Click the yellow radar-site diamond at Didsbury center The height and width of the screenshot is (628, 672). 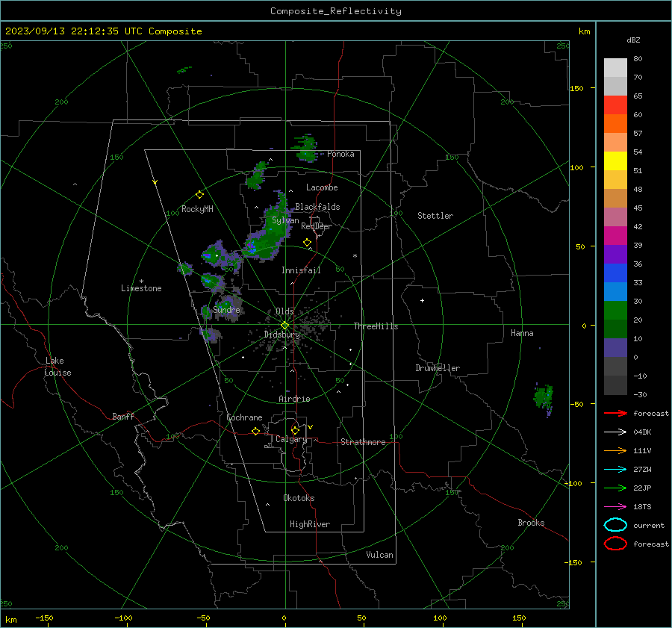[x=284, y=326]
